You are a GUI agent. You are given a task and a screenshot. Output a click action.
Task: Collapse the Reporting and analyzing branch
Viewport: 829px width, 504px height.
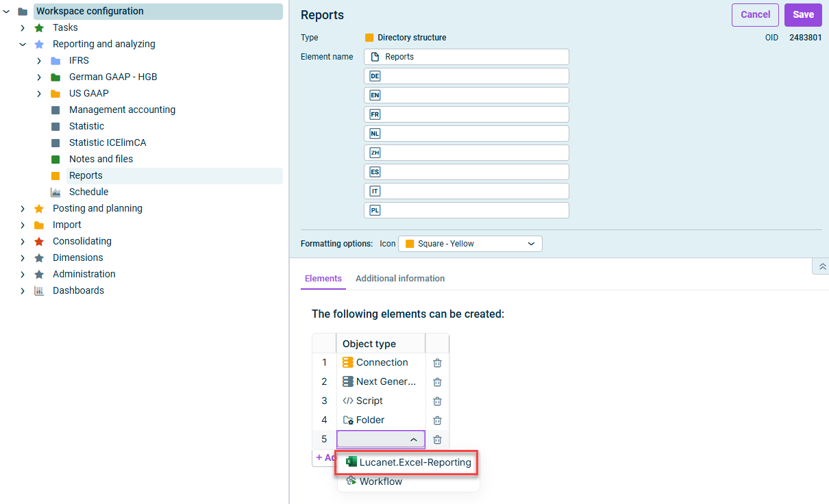click(x=23, y=44)
